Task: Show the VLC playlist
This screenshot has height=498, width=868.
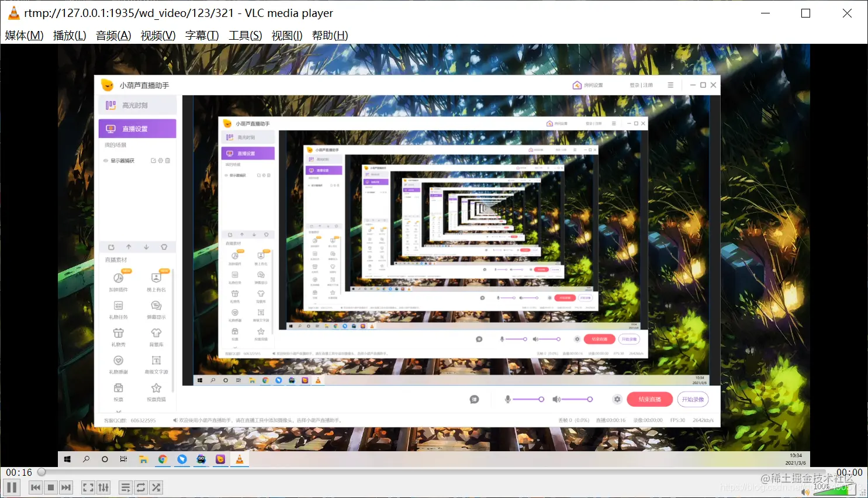Action: pyautogui.click(x=126, y=487)
